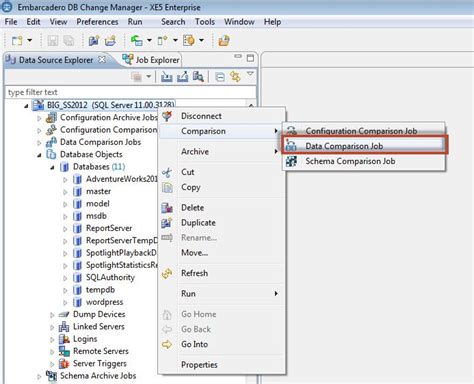The width and height of the screenshot is (474, 384).
Task: Open dropdown next to green comparison icon
Action: point(149,40)
